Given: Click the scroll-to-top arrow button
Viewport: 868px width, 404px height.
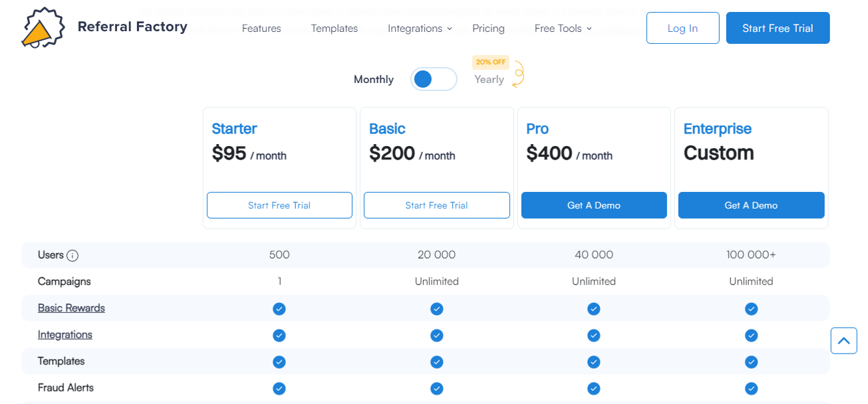Looking at the screenshot, I should (843, 340).
